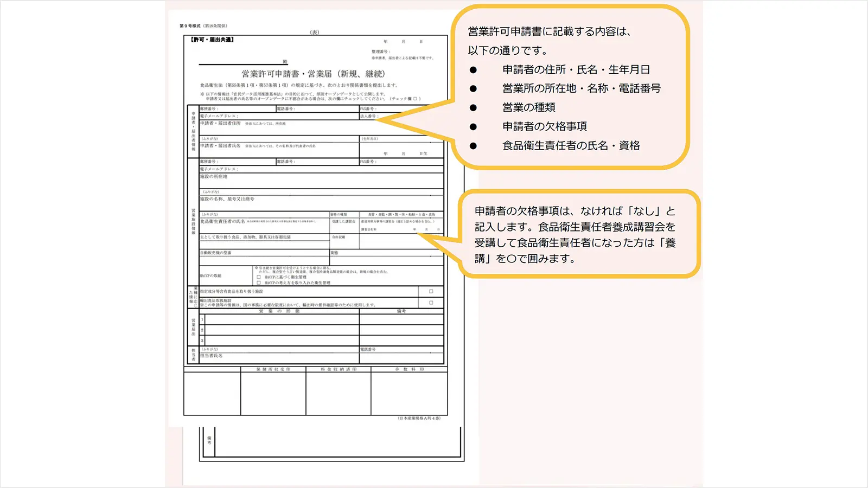
Task: Click the '食品衛生責任者の氏名・資格' bullet item
Action: pyautogui.click(x=571, y=145)
